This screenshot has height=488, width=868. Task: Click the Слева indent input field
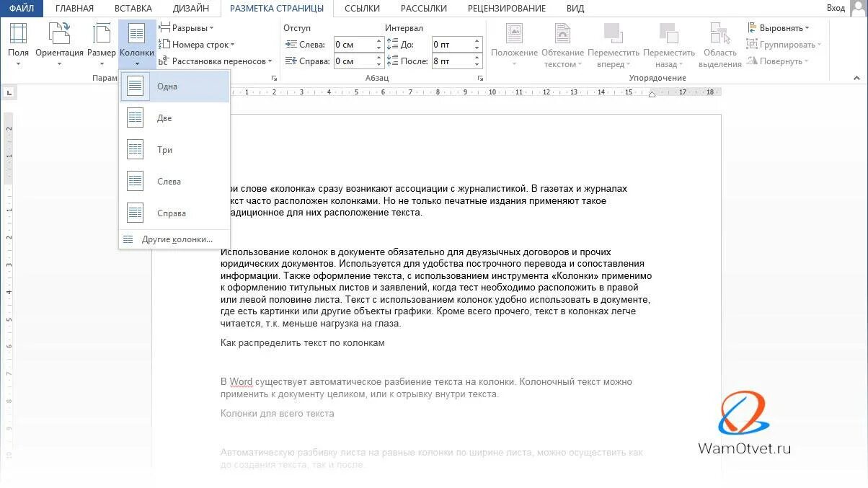354,45
